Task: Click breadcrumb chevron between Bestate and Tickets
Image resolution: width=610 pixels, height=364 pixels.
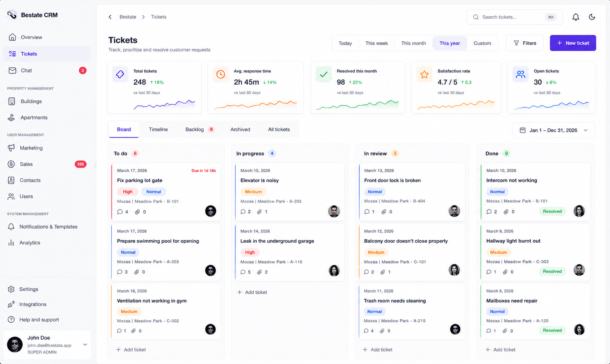Action: (143, 17)
